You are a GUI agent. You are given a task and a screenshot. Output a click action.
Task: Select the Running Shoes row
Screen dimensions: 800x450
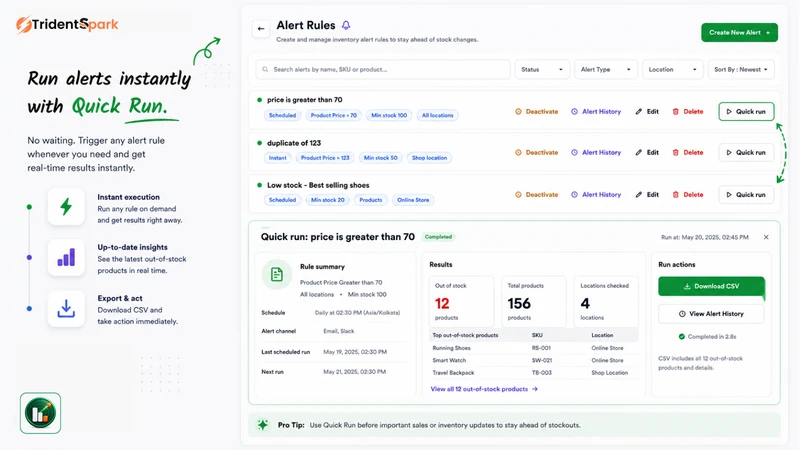(x=534, y=348)
